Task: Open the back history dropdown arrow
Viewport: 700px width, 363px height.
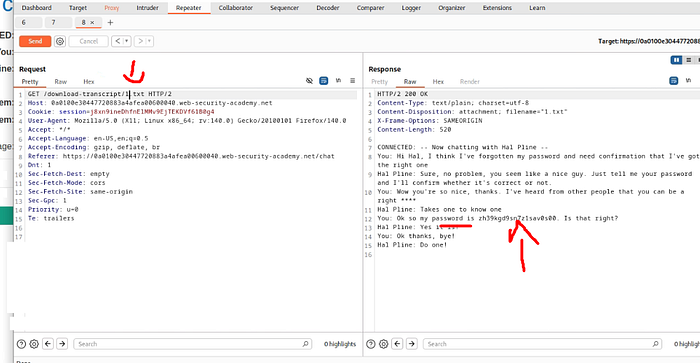Action: click(x=127, y=41)
